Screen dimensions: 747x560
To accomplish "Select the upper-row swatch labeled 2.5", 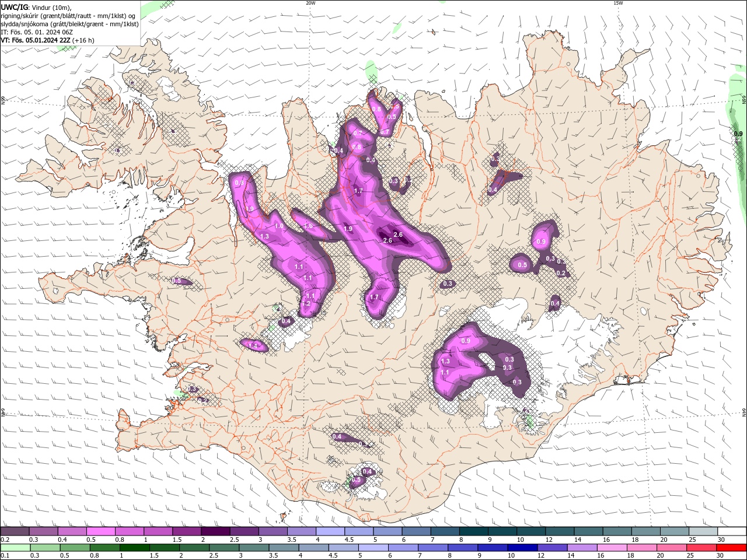I will [x=244, y=531].
